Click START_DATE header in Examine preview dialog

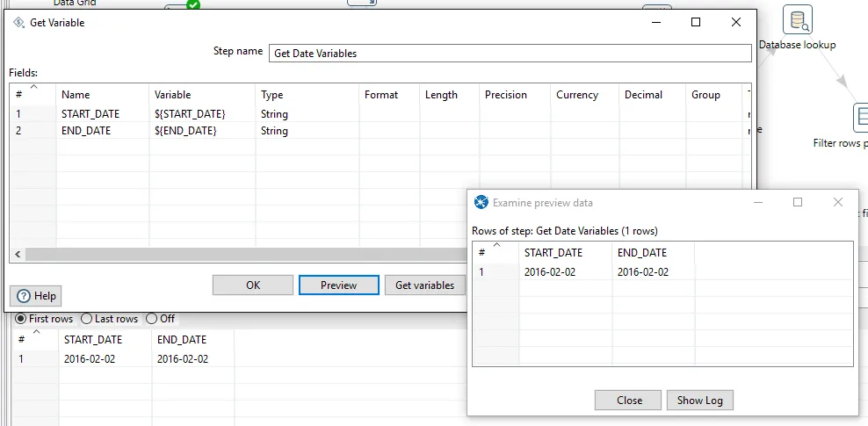(x=565, y=252)
